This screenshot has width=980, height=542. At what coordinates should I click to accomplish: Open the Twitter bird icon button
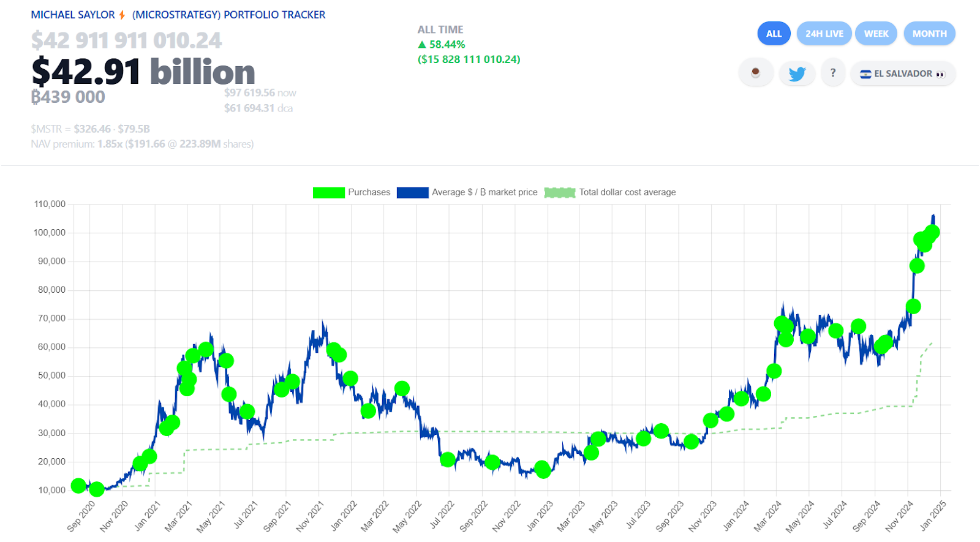coord(797,73)
